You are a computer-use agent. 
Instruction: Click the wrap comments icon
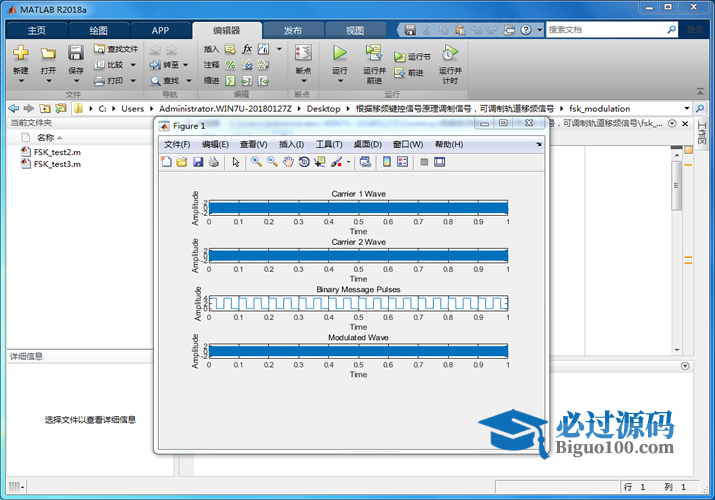click(x=263, y=65)
